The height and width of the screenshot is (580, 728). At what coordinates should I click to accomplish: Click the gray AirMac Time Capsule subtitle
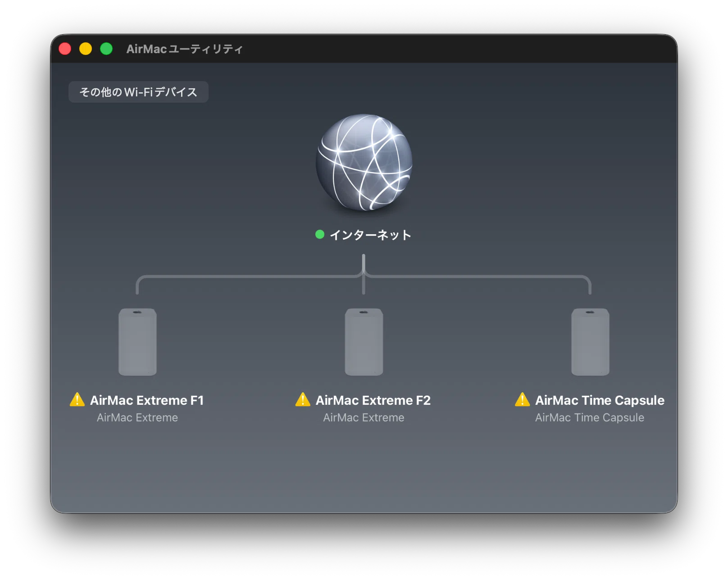tap(590, 417)
